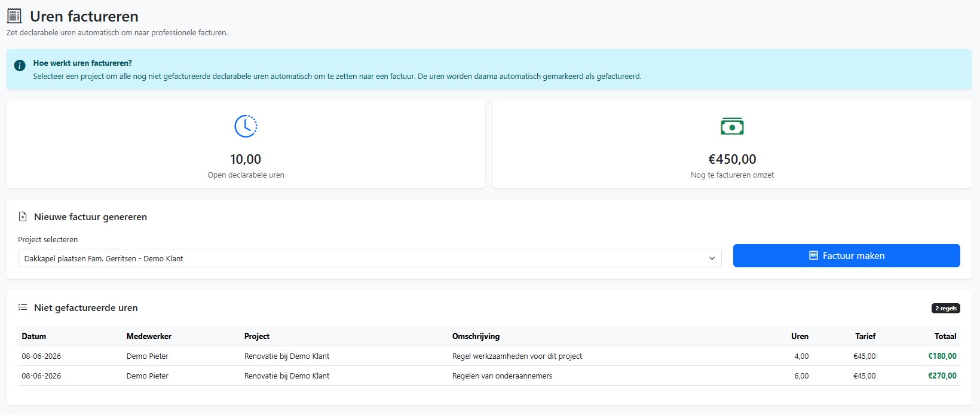Screen dimensions: 980x415
Task: Click the date in the Regelen van onderaannemers row
Action: tap(41, 376)
